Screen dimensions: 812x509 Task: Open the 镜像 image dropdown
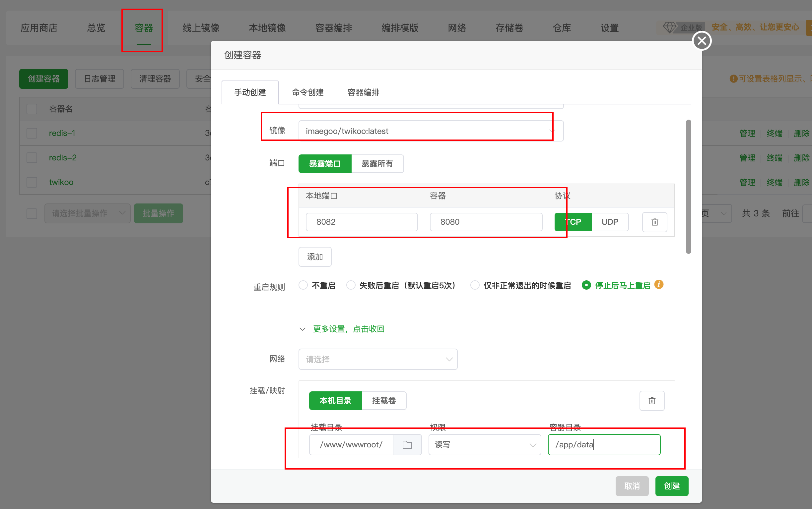click(431, 131)
